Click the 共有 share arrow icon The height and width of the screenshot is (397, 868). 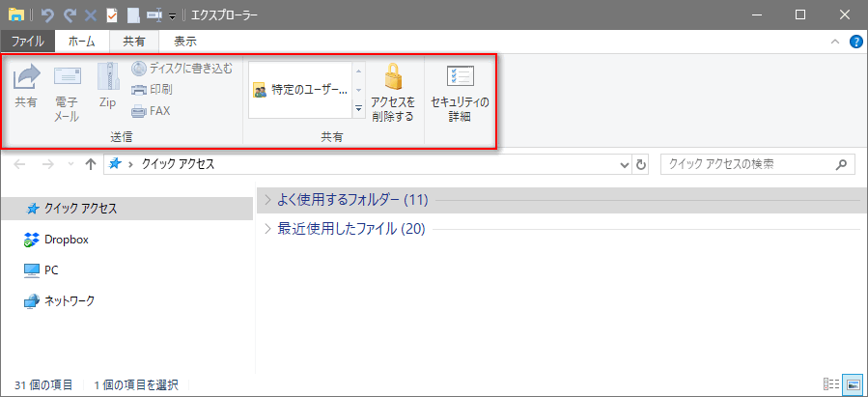(26, 78)
